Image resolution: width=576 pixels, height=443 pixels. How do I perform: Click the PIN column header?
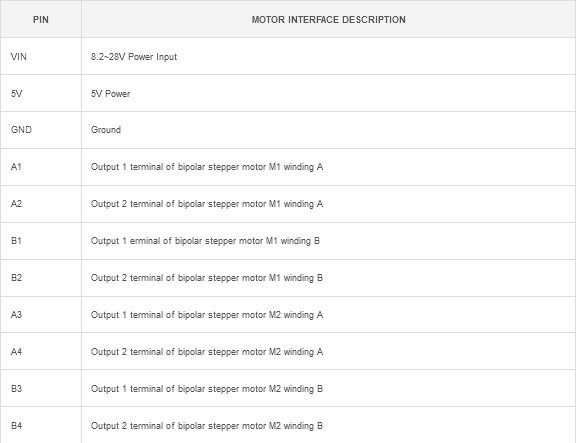pyautogui.click(x=41, y=19)
